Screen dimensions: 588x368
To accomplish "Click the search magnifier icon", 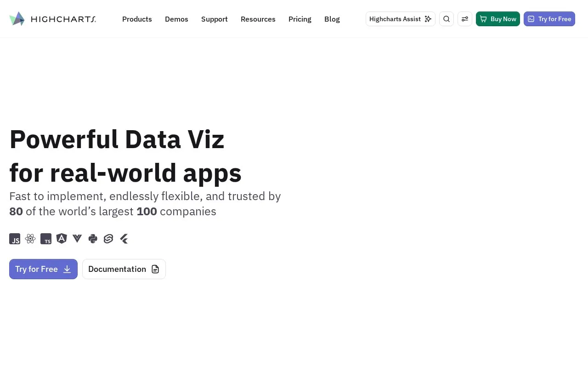I will 447,19.
